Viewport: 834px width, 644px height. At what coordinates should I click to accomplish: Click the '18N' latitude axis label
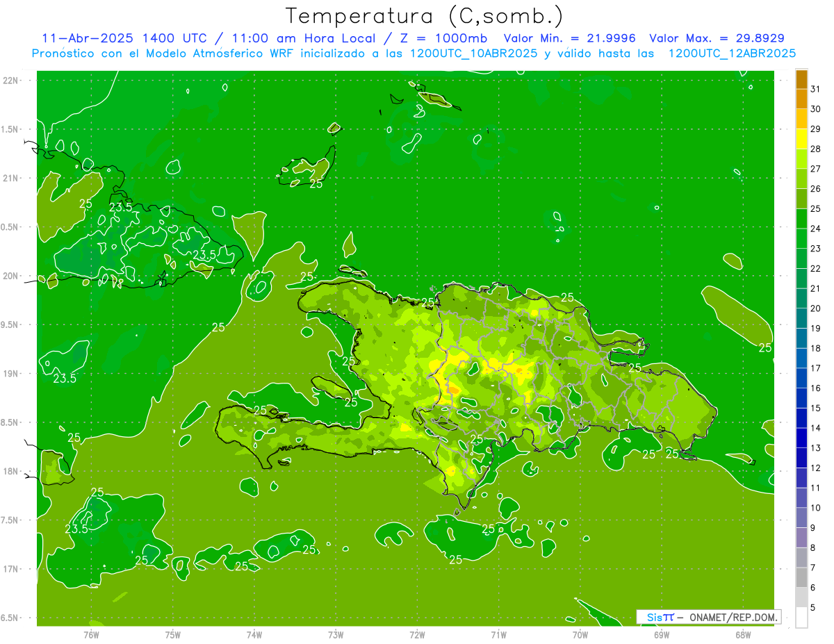10,471
